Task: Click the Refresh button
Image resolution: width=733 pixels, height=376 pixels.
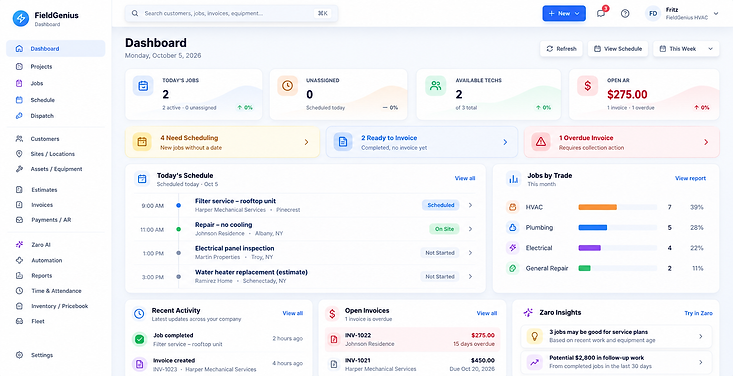Action: [x=561, y=49]
